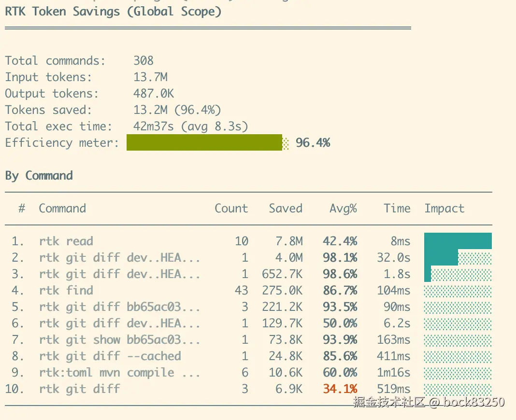Click the count 43 for rtk find

click(242, 291)
